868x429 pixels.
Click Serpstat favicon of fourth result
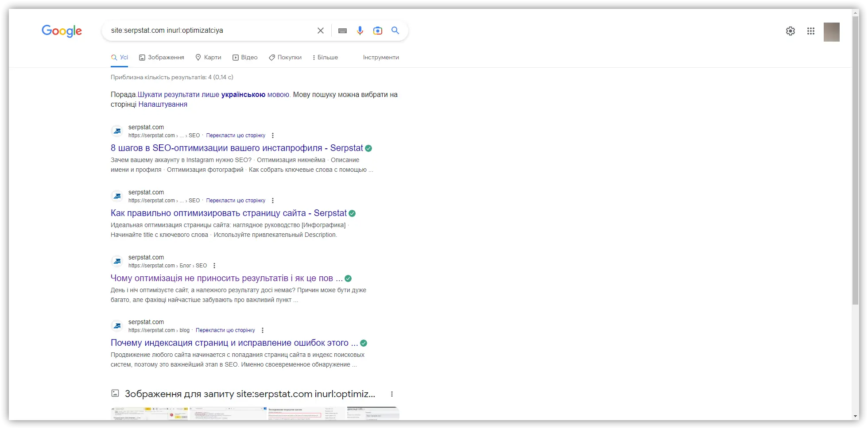(117, 326)
